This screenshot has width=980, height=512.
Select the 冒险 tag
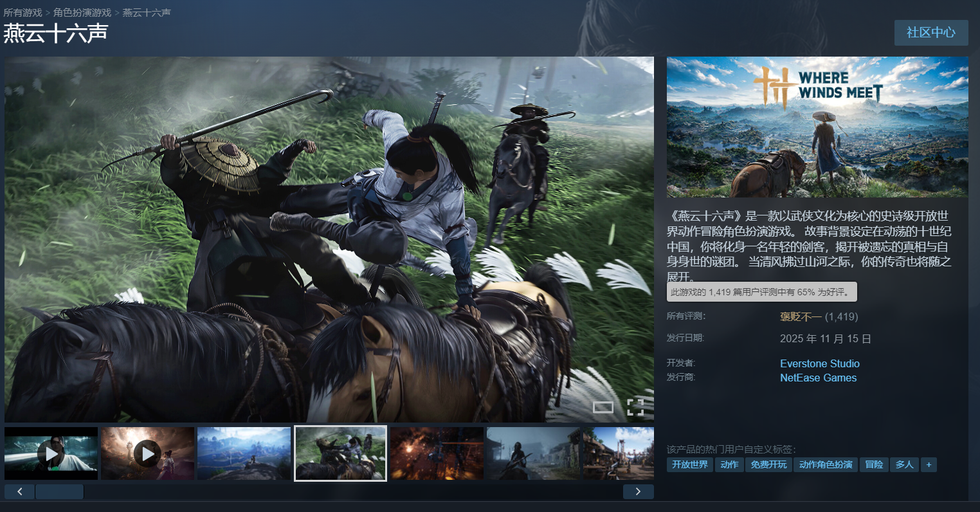(874, 464)
